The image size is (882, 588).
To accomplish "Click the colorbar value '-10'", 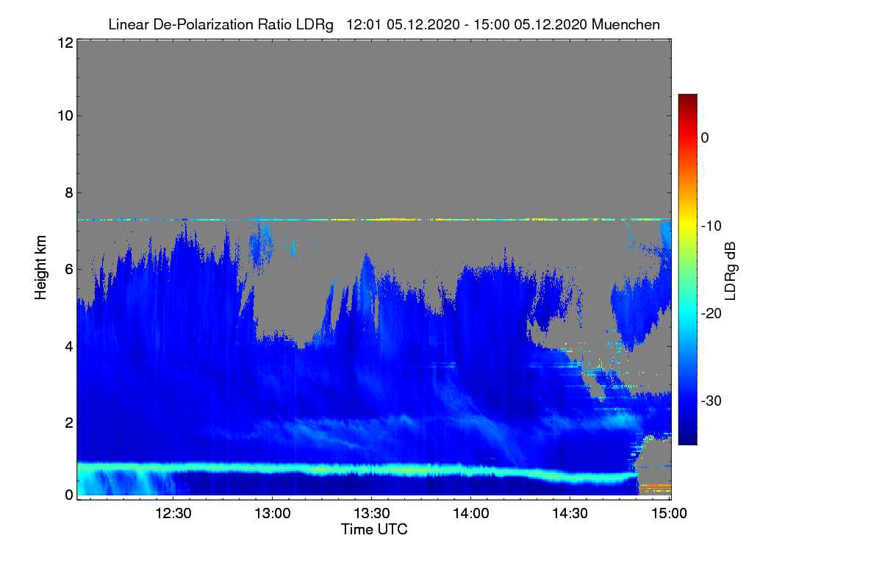I will click(710, 226).
